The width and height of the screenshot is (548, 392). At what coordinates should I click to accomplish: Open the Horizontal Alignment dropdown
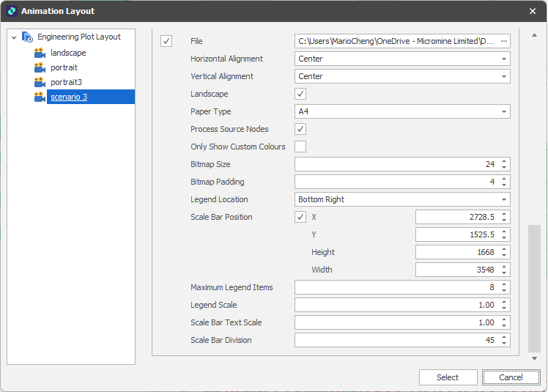[504, 59]
